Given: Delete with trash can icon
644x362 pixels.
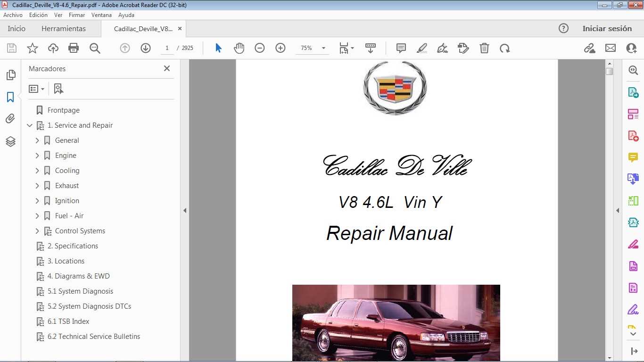Looking at the screenshot, I should [484, 48].
